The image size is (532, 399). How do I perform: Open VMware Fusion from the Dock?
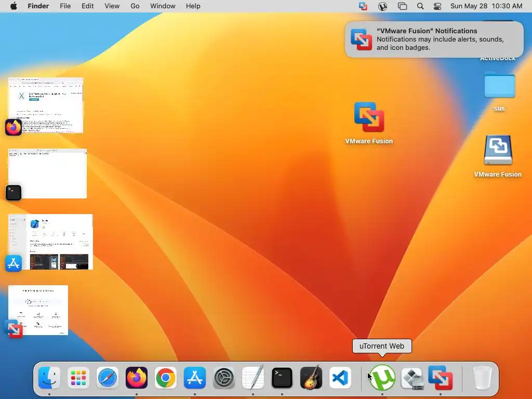pos(441,378)
